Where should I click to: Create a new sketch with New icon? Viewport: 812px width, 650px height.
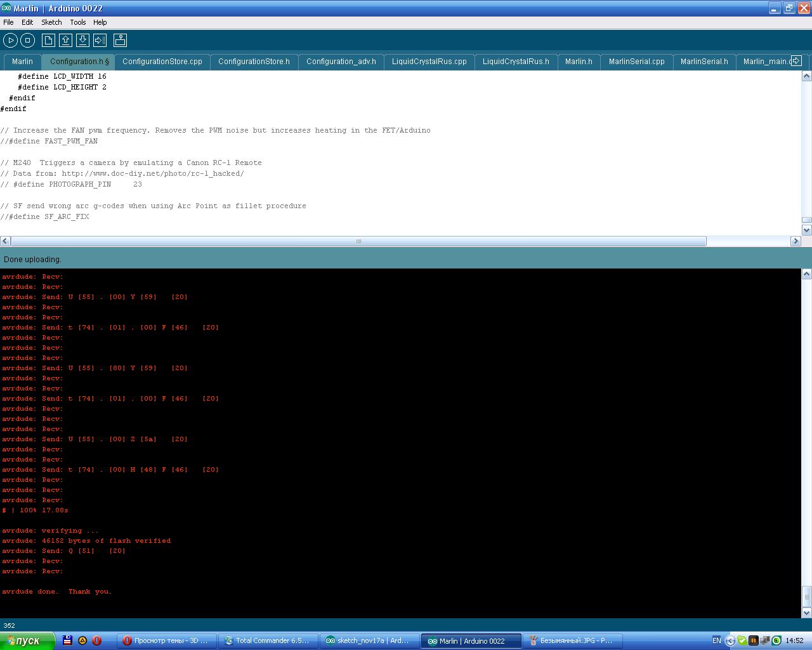[x=48, y=41]
